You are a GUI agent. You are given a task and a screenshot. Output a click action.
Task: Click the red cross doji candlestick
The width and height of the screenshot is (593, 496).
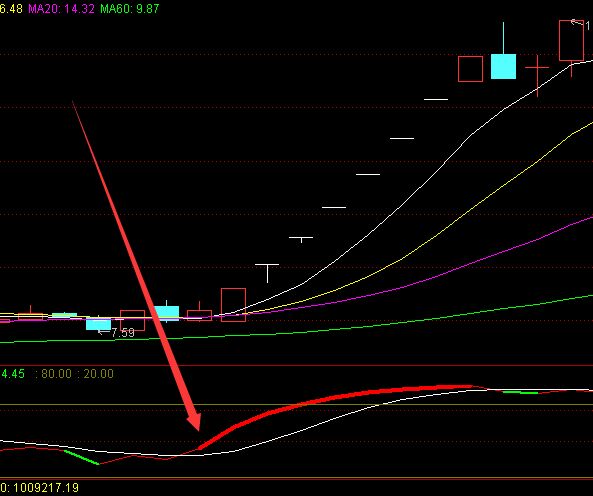click(x=537, y=76)
